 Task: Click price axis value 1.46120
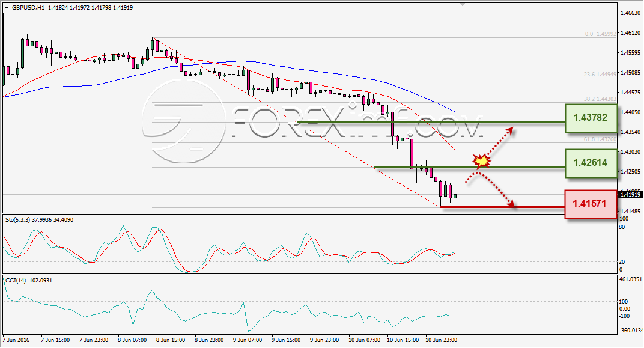pyautogui.click(x=630, y=33)
